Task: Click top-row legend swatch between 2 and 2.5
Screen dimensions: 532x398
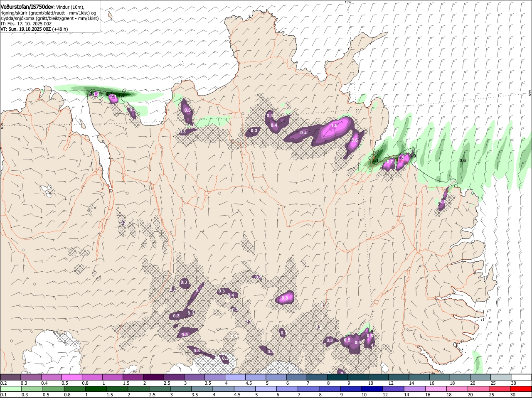Action: (153, 377)
